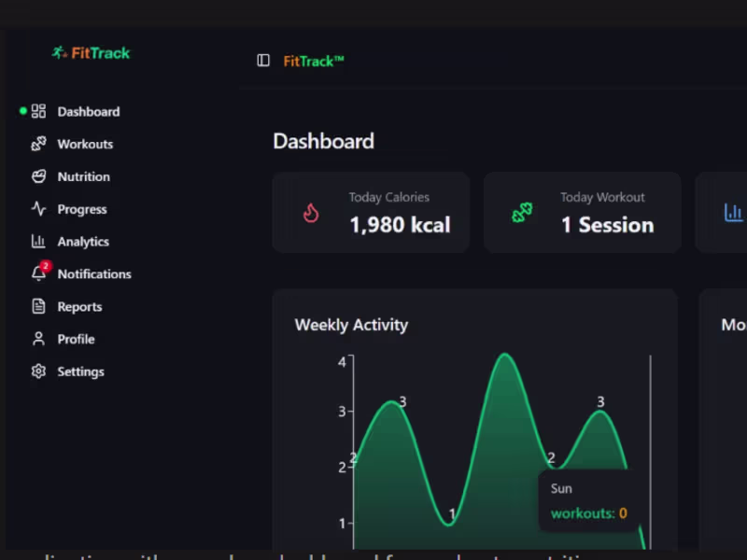Click the FitTrack runner logo icon

point(60,52)
